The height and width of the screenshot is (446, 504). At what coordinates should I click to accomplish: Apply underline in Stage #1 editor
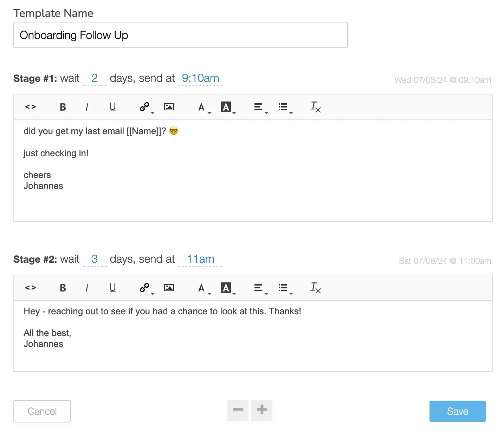click(x=112, y=107)
